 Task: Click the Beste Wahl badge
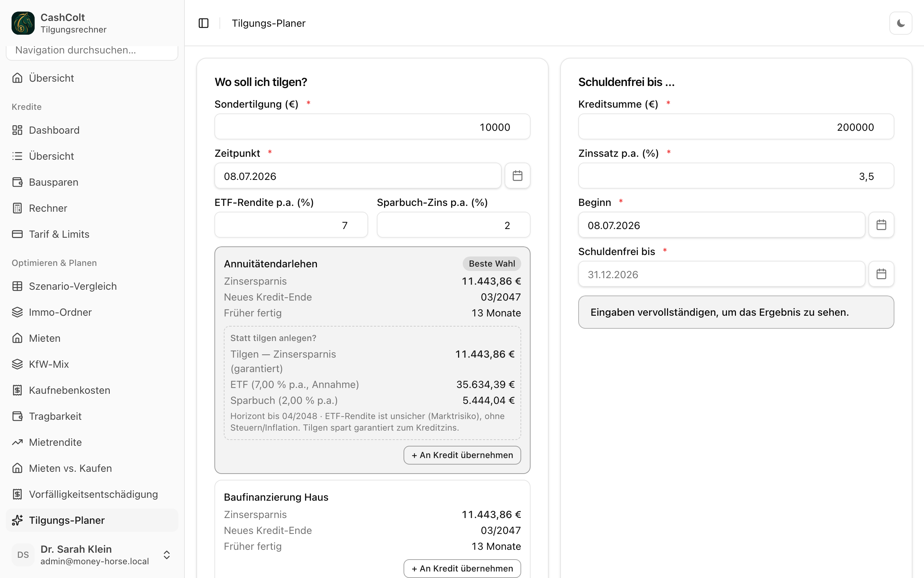click(x=492, y=263)
